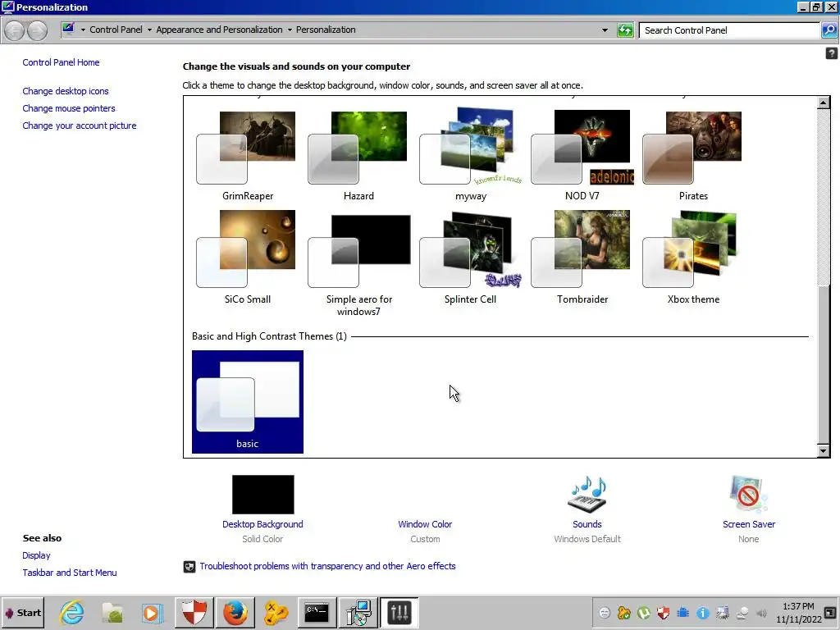The width and height of the screenshot is (840, 630).
Task: Select the GrimReaper theme
Action: [247, 154]
